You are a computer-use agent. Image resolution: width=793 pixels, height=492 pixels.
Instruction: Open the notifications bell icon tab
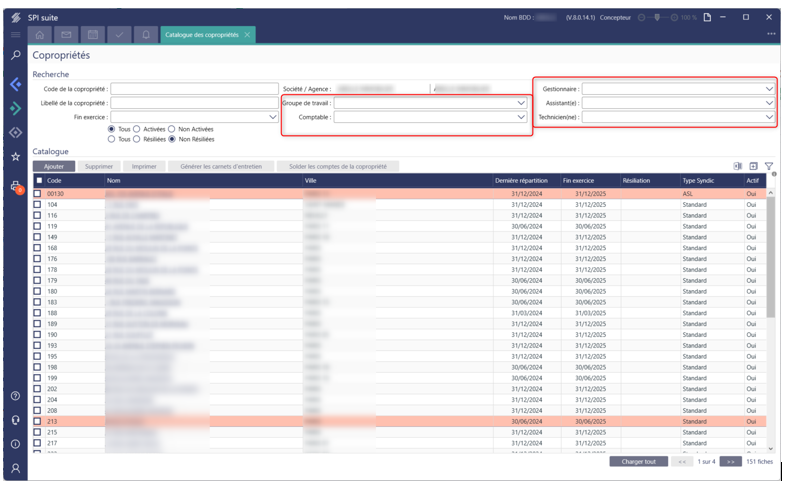(x=145, y=34)
